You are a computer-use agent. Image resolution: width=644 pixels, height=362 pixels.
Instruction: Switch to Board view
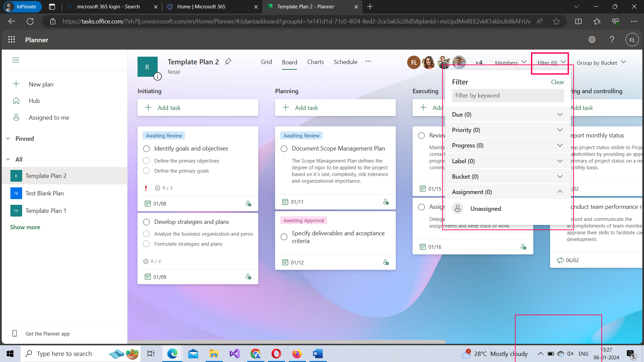(289, 62)
